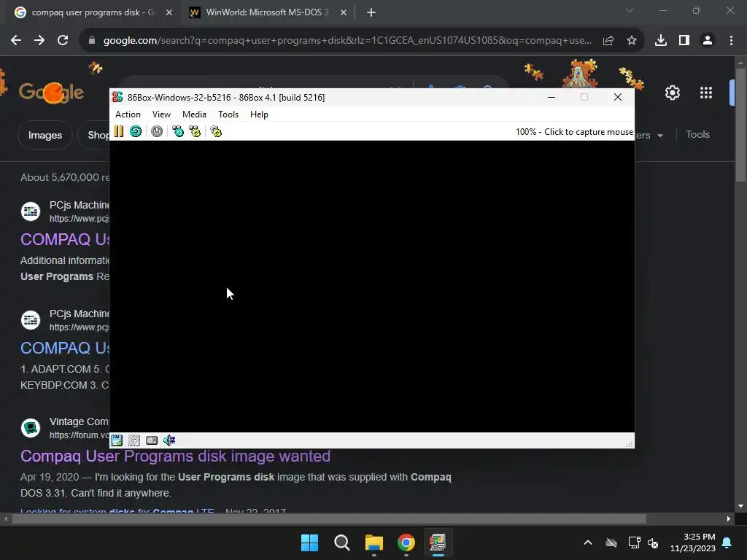747x560 pixels.
Task: Open the Help menu in 86Box
Action: pos(259,114)
